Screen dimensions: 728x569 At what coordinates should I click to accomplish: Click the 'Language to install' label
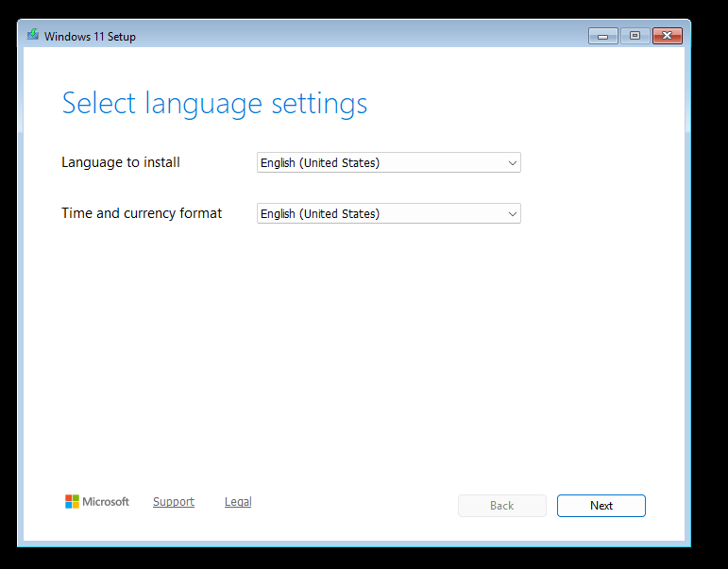121,162
